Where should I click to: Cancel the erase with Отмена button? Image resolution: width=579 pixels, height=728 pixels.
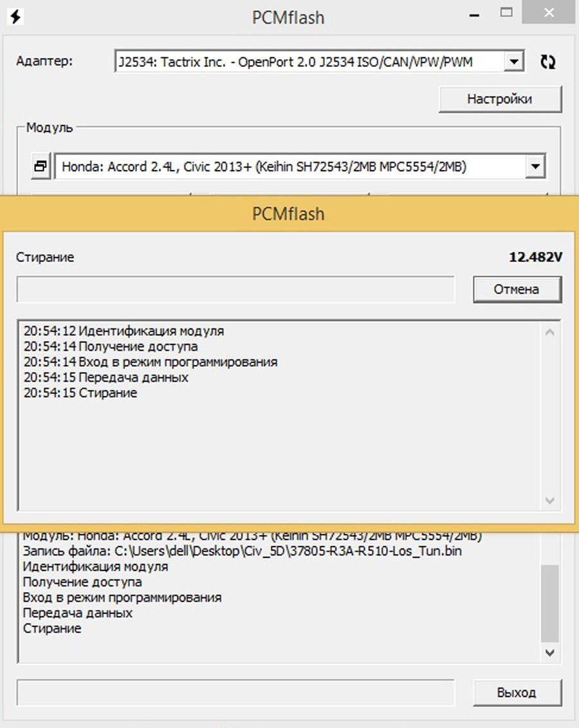(x=517, y=289)
